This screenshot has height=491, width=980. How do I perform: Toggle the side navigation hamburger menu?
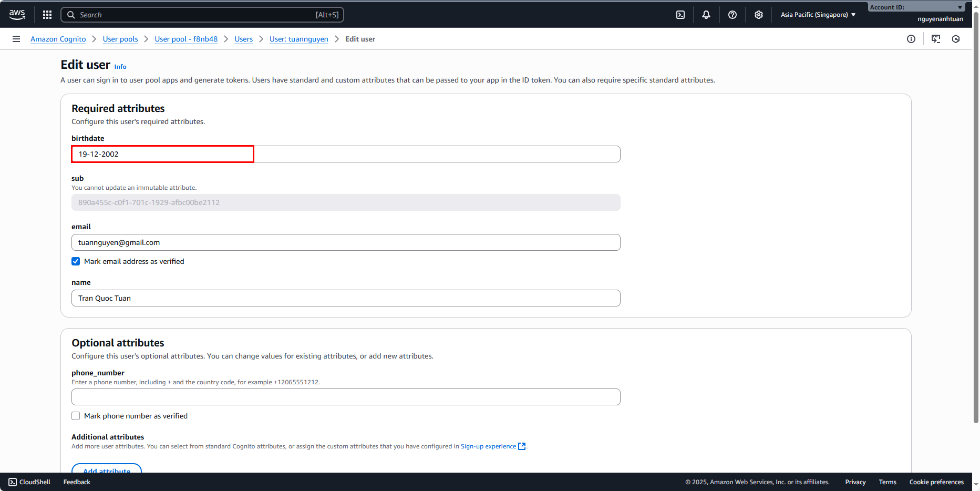(x=16, y=39)
